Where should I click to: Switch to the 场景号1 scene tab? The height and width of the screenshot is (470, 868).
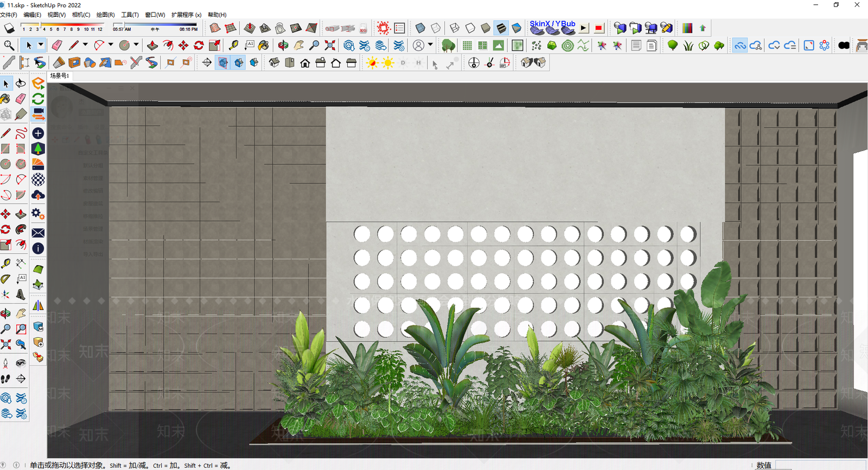(x=60, y=76)
